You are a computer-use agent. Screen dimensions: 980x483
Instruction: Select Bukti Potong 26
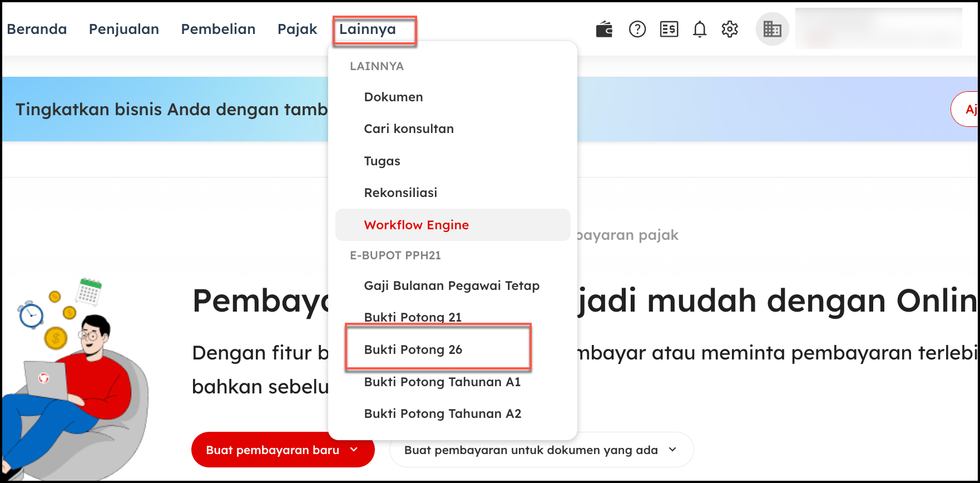tap(413, 349)
